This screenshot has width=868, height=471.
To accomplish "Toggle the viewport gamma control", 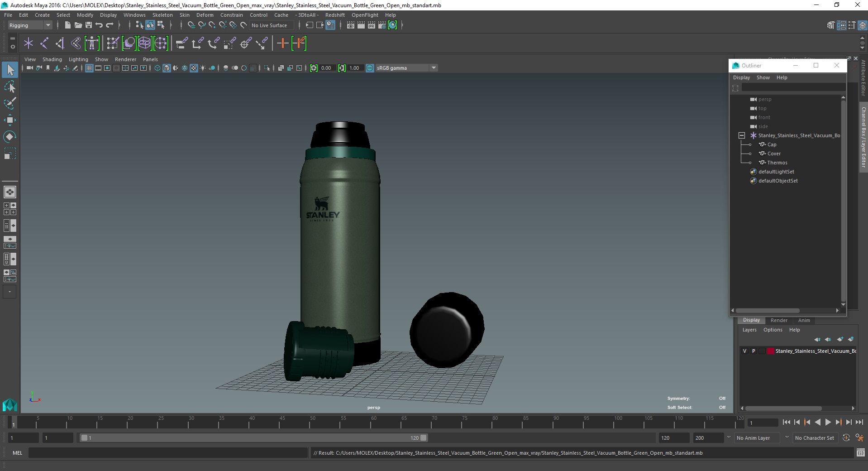I will coord(342,68).
